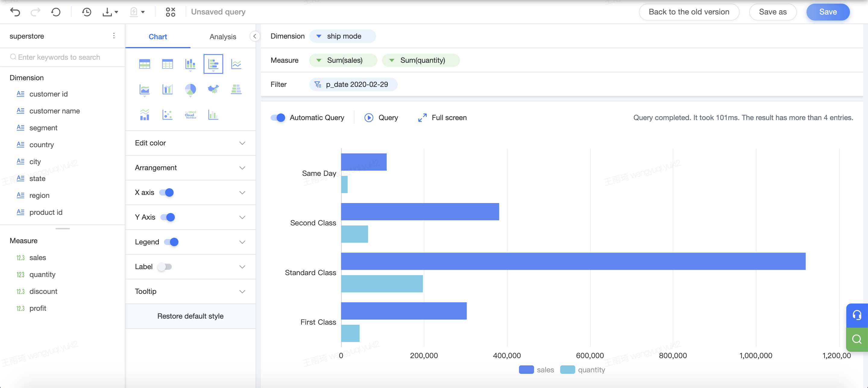Click Restore default style button

190,316
